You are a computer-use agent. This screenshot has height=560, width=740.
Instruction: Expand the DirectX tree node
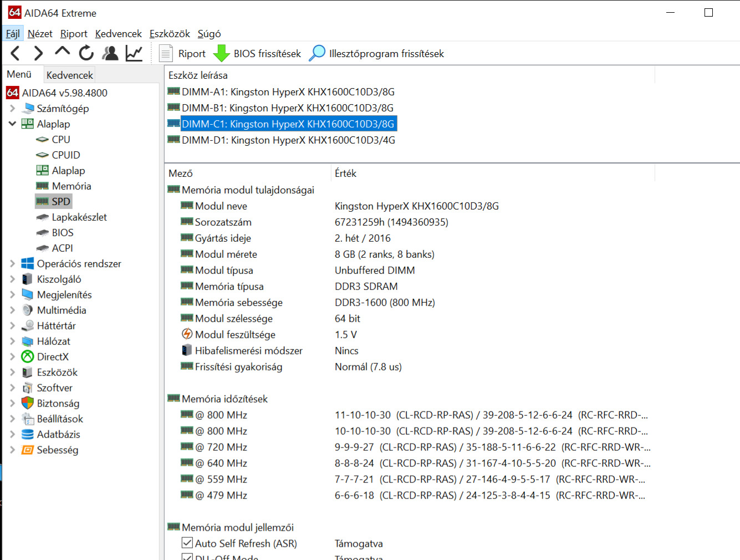(12, 357)
